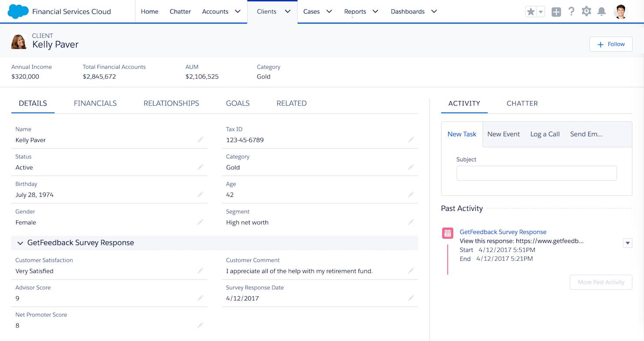Screen dimensions: 644x341
Task: Click the pink event calendar icon
Action: (447, 233)
